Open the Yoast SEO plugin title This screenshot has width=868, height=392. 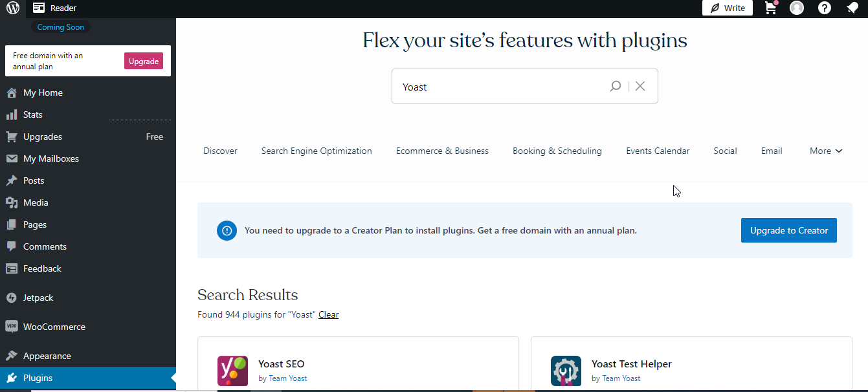click(x=282, y=364)
